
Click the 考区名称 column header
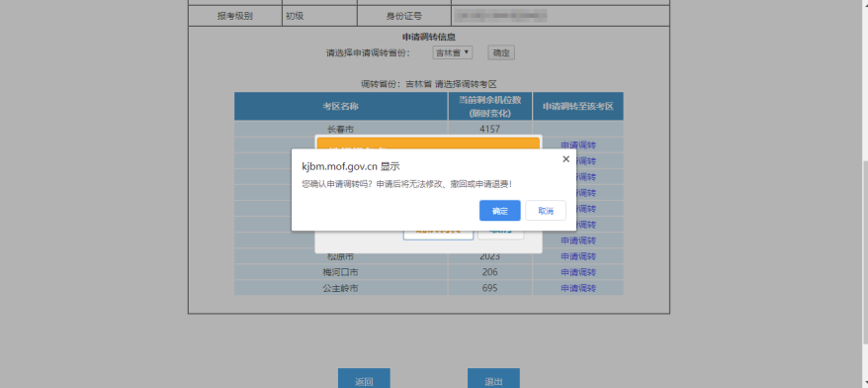point(340,107)
